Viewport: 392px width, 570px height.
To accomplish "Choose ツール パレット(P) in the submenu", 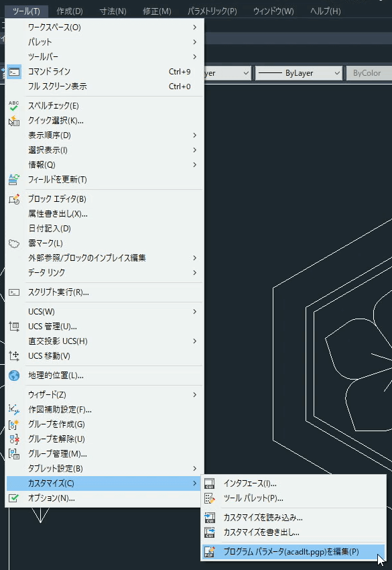I will point(293,498).
